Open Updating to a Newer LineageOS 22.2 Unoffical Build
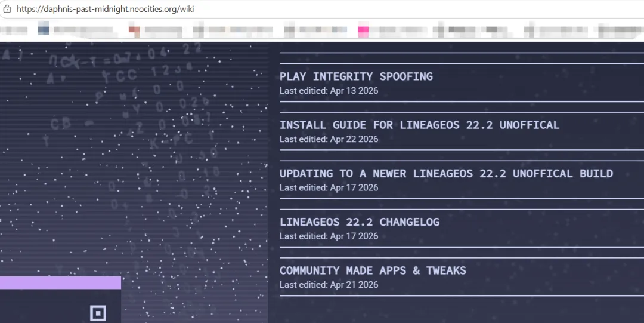644x323 pixels. click(x=446, y=174)
